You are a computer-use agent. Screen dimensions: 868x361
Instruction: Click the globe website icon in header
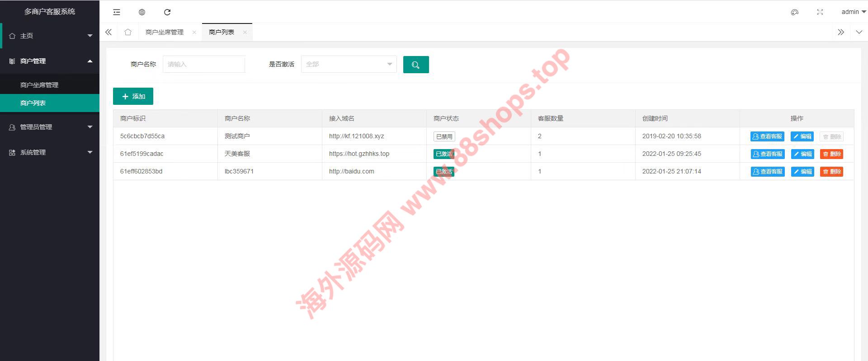pos(142,12)
